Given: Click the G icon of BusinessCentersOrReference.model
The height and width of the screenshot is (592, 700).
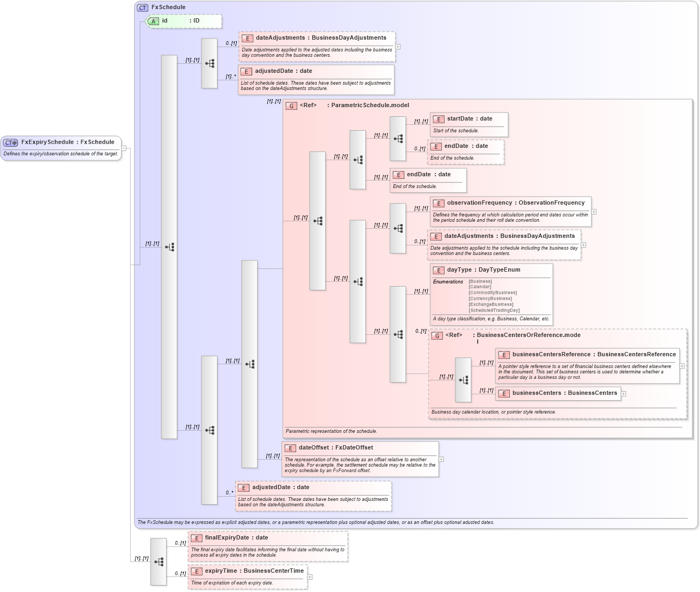Looking at the screenshot, I should [x=437, y=336].
